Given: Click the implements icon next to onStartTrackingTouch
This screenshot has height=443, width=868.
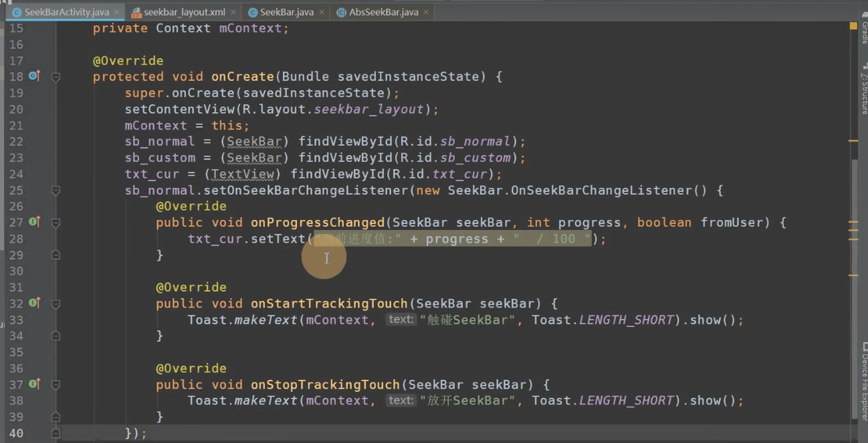Looking at the screenshot, I should (x=34, y=303).
